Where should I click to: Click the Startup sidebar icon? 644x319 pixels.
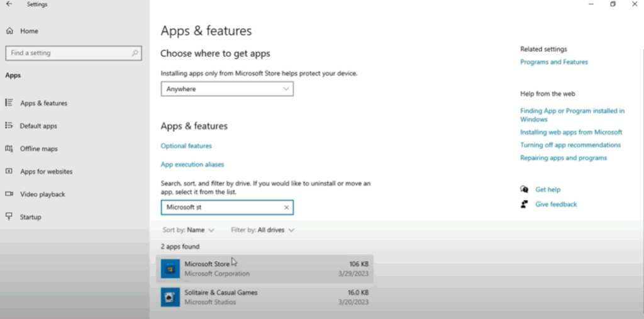tap(9, 216)
